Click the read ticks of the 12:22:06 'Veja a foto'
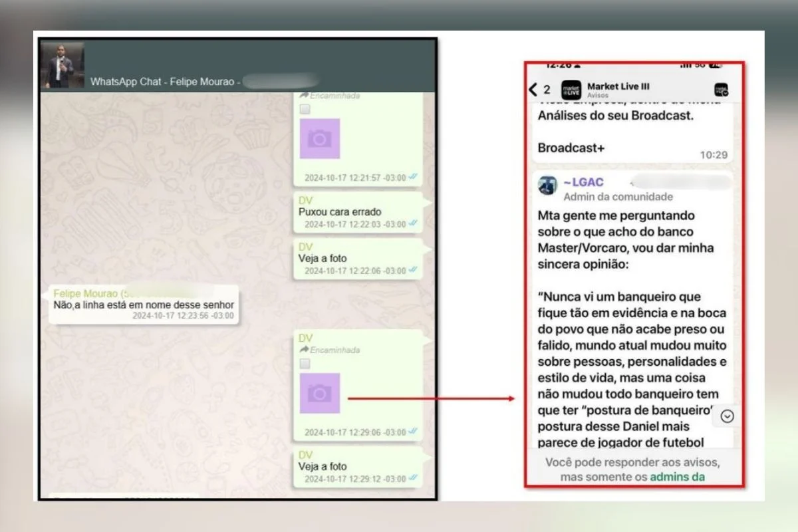 tap(413, 271)
